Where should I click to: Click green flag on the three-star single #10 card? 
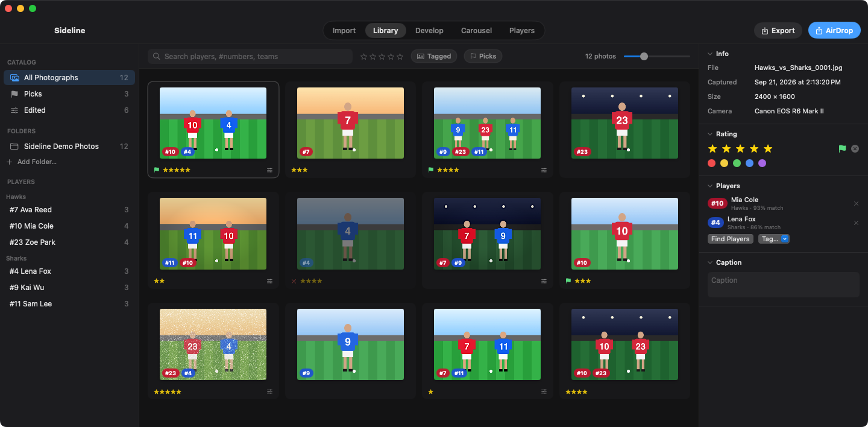(568, 281)
